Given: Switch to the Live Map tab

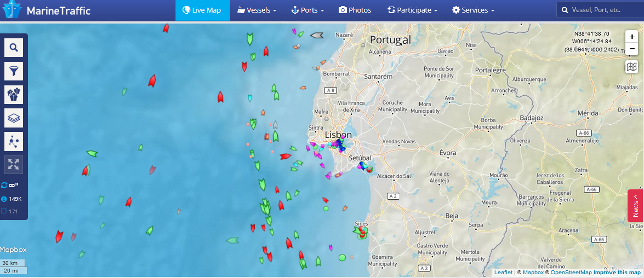Looking at the screenshot, I should pos(202,10).
